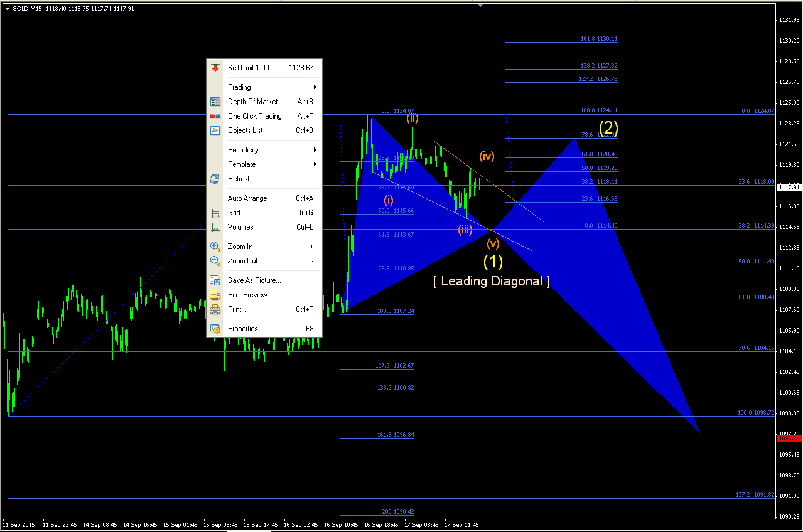The width and height of the screenshot is (803, 532).
Task: Click Fibonacci level '127.2 1126.75'
Action: coord(599,80)
